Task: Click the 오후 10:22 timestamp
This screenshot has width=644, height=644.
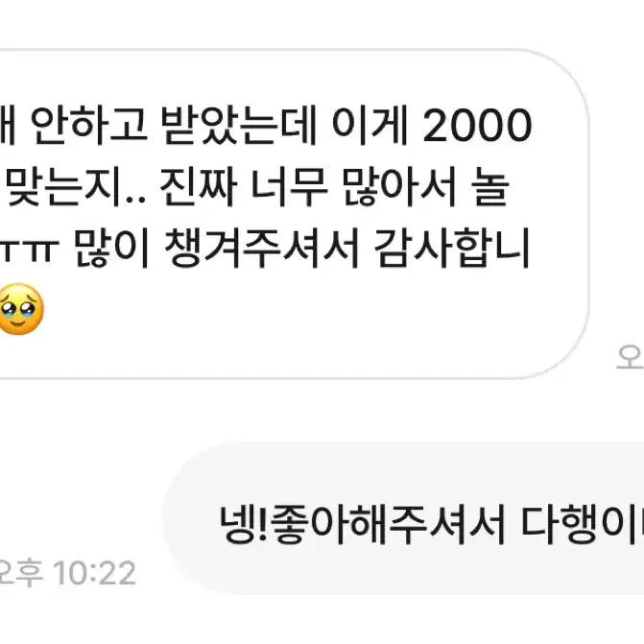Action: [x=66, y=573]
